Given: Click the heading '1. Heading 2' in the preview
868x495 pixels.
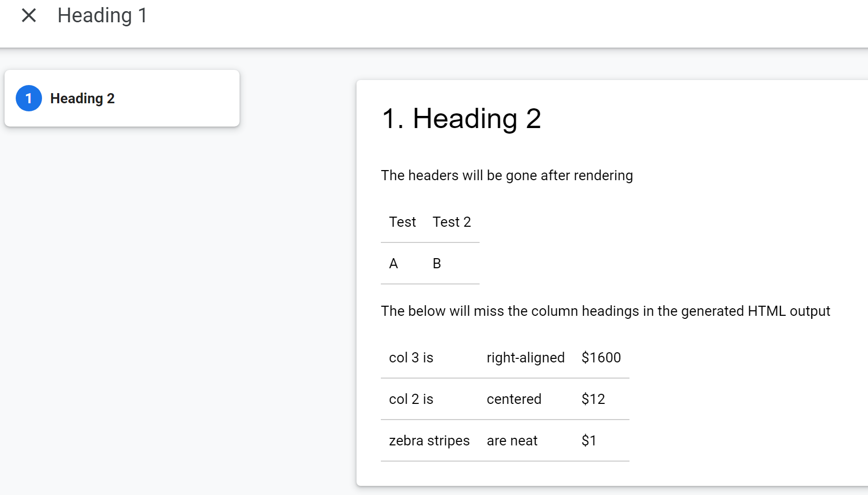Looking at the screenshot, I should [461, 118].
